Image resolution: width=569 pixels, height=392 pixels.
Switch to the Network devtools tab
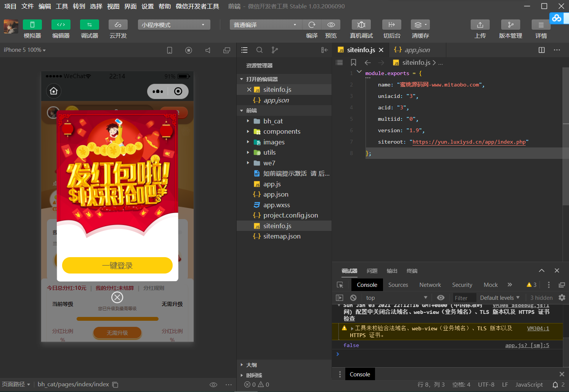click(x=430, y=285)
